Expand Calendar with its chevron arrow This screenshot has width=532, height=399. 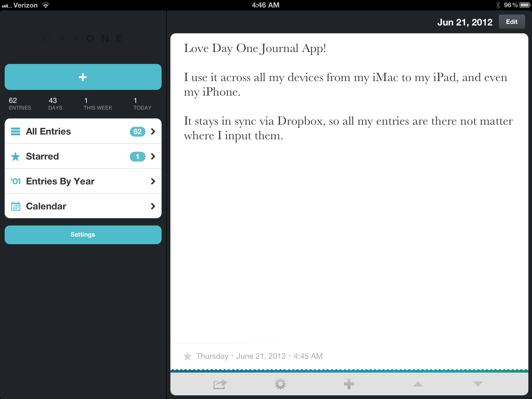(153, 206)
